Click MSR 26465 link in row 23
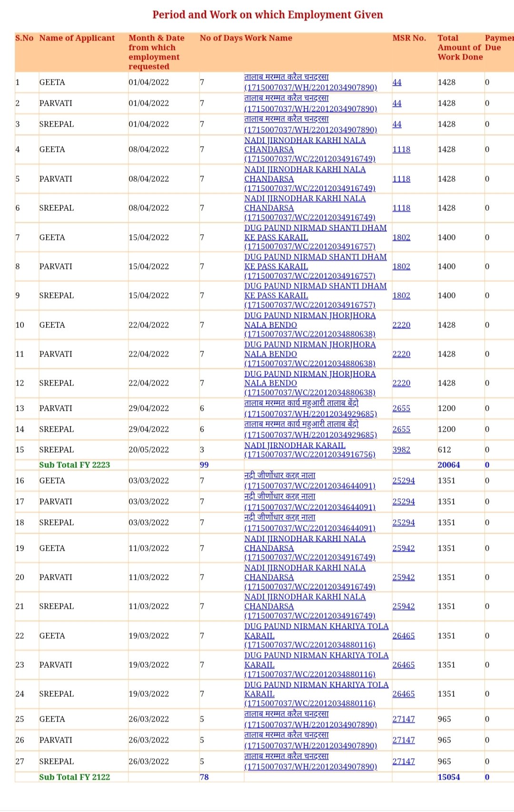This screenshot has height=812, width=514. click(x=404, y=665)
